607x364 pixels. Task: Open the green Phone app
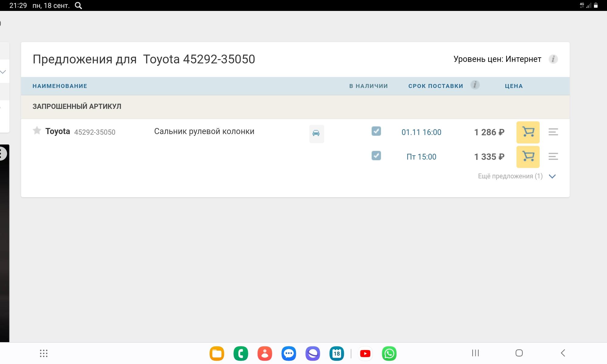pos(241,353)
